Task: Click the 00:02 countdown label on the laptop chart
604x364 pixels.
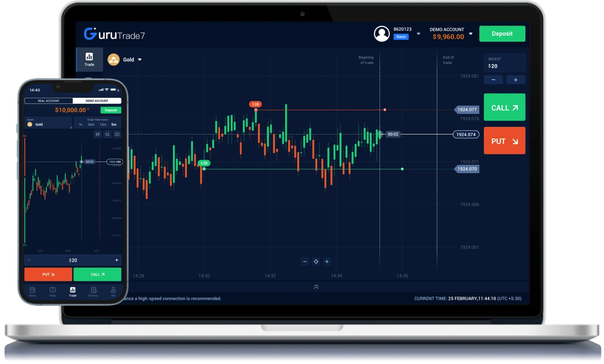Action: coord(393,134)
